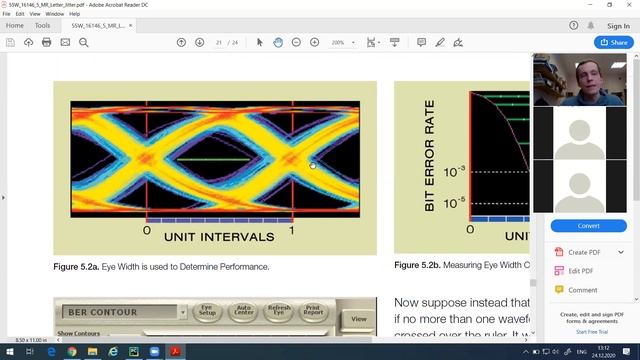Open Task View on taskbar
640x360 pixels.
coord(30,351)
